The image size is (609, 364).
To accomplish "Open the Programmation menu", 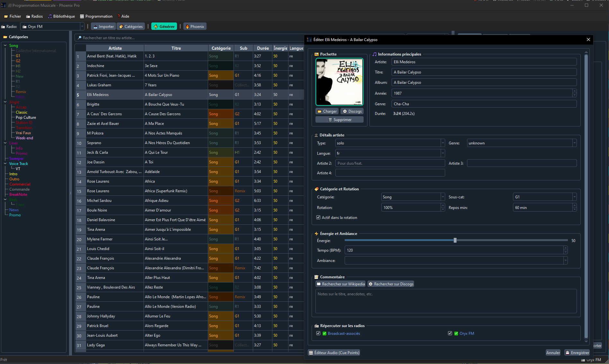I will tap(96, 16).
